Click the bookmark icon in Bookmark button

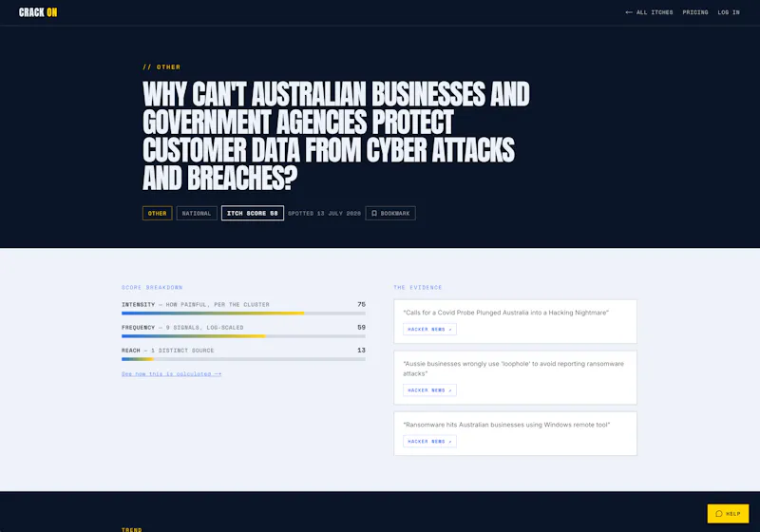374,213
